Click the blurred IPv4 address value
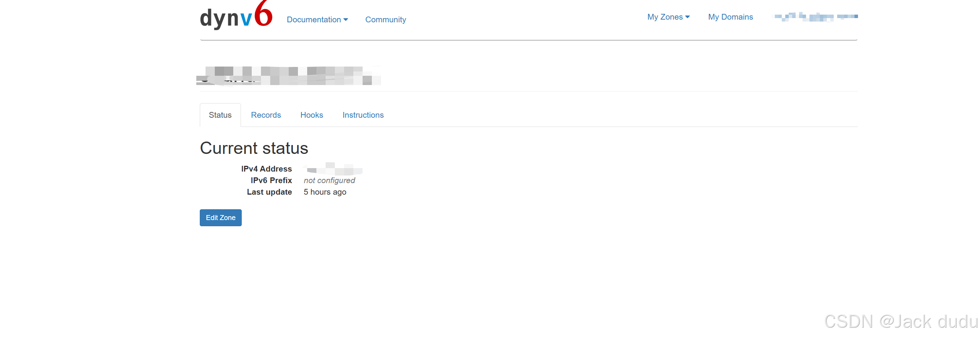This screenshot has height=337, width=980. (x=333, y=169)
